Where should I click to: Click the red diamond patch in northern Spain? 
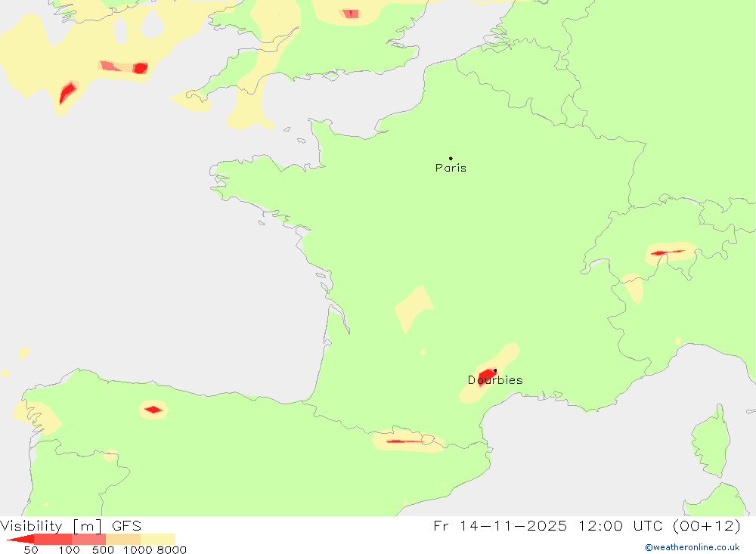pos(153,410)
